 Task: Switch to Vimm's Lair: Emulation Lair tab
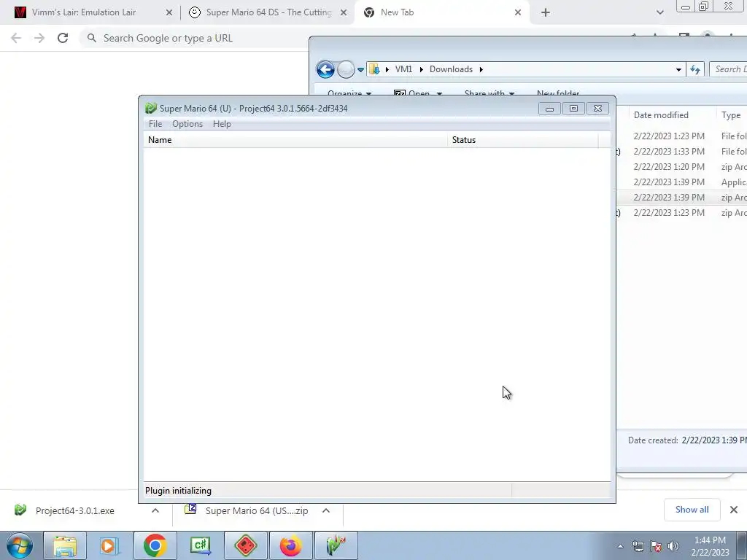tap(84, 12)
